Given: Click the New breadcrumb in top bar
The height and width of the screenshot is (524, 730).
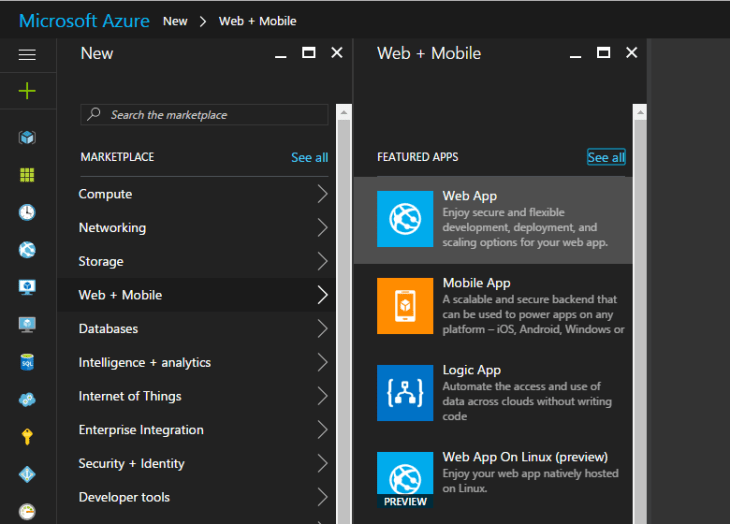Looking at the screenshot, I should (x=175, y=21).
